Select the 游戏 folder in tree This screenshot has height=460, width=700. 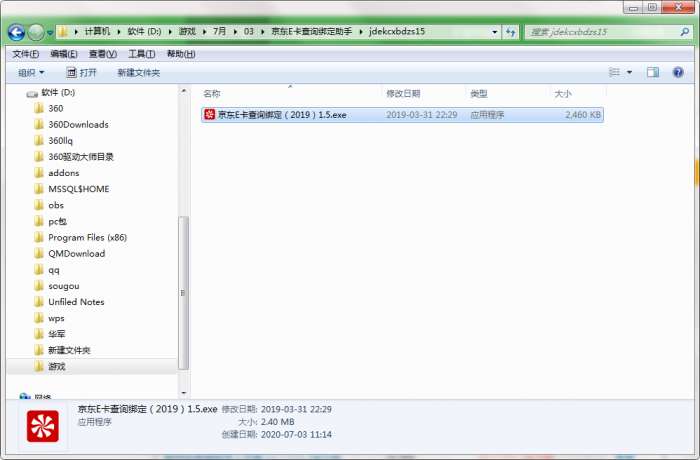tap(57, 366)
